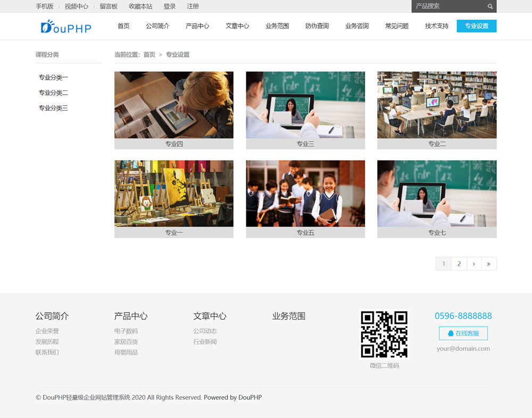Click phone number 0596-8888888

click(x=463, y=316)
